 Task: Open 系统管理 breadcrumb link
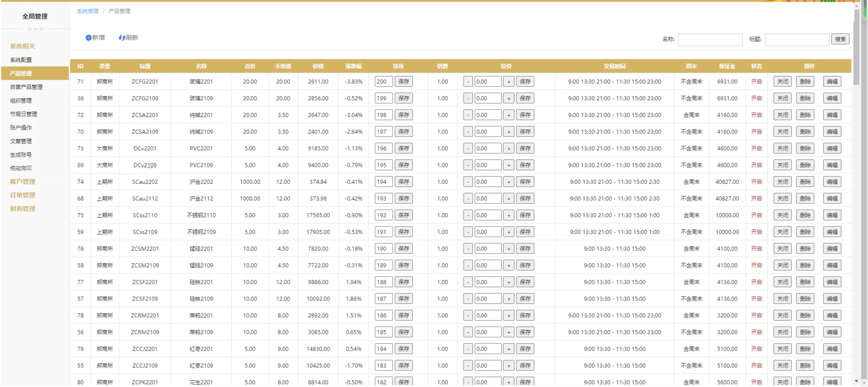[88, 11]
